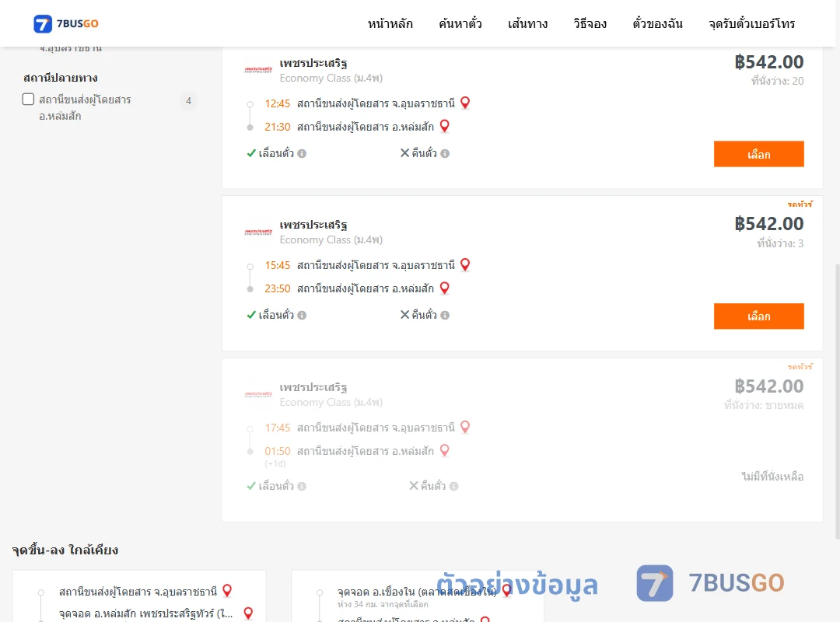Click 23:50 arrival time text
This screenshot has width=840, height=622.
coord(278,288)
